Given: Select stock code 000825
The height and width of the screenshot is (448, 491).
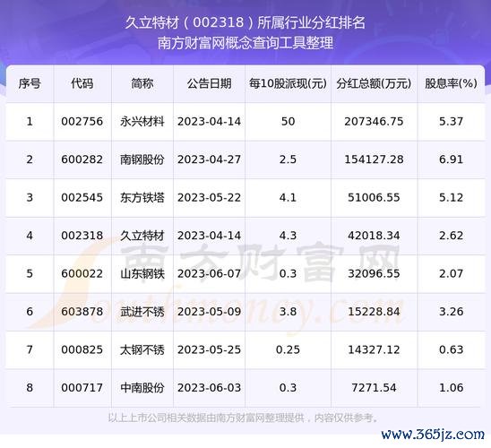Looking at the screenshot, I should (82, 349).
